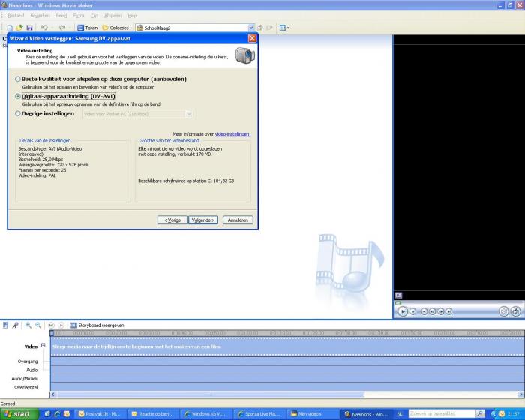Show the Taken (tasks) pane
This screenshot has width=525, height=420.
(87, 28)
